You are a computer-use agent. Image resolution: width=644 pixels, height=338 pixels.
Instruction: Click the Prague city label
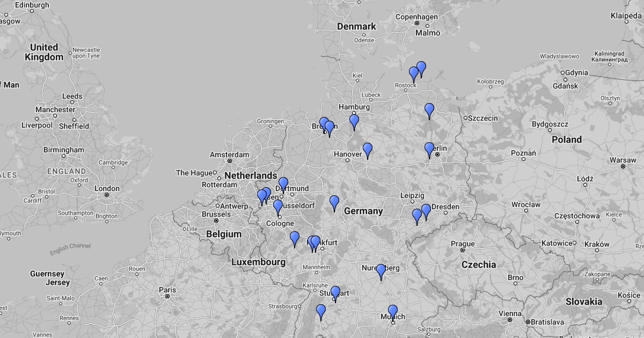[x=462, y=244]
